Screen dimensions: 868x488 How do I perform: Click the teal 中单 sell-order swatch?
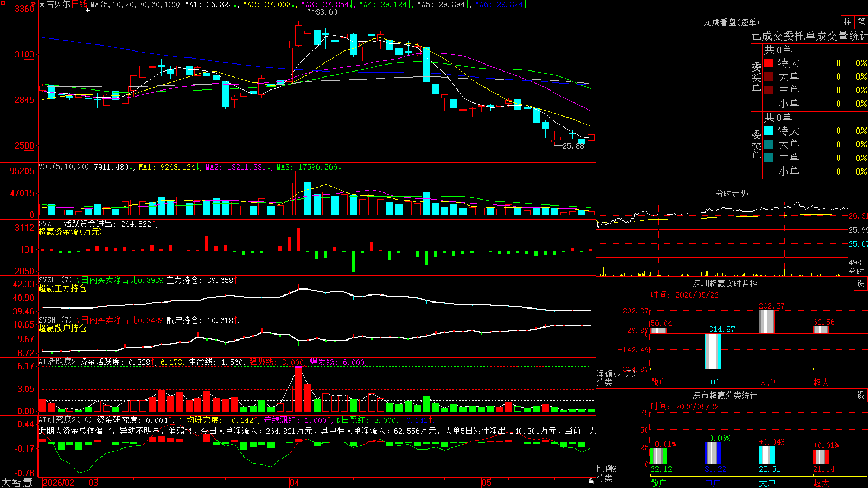click(768, 158)
